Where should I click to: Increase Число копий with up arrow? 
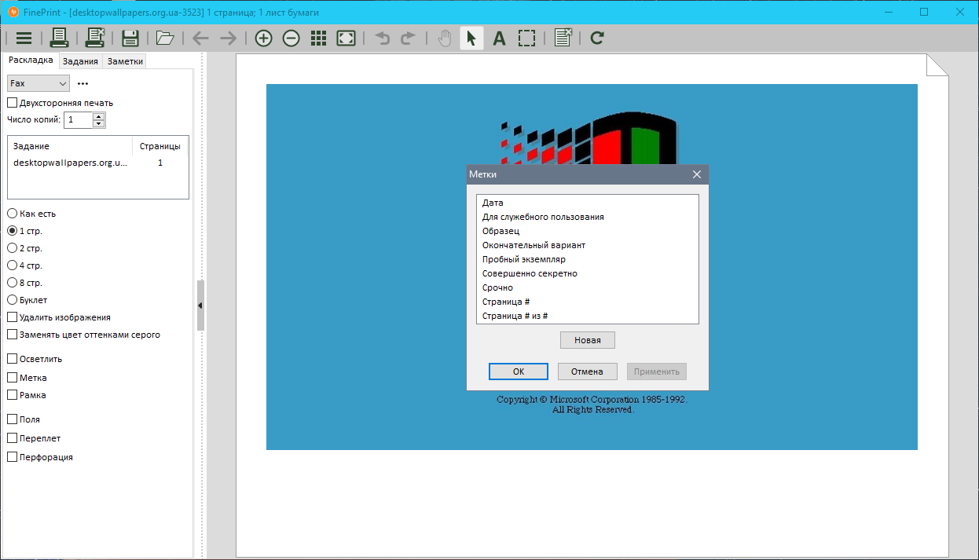coord(98,116)
